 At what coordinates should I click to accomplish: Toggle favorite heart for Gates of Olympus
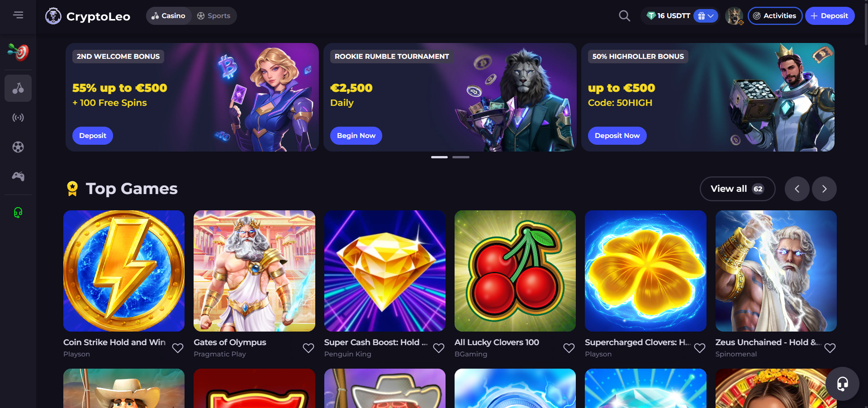coord(308,348)
